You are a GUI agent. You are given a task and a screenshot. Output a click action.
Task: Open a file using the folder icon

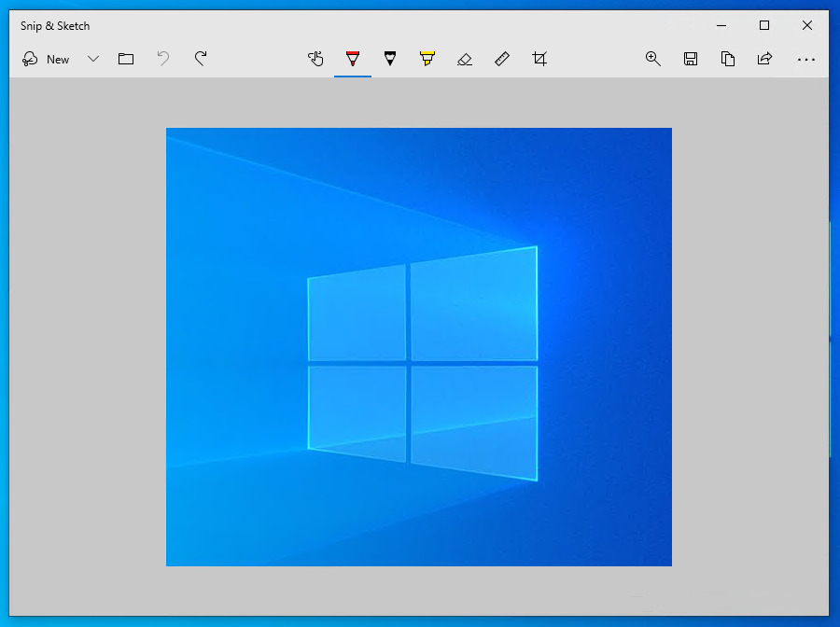(x=126, y=59)
